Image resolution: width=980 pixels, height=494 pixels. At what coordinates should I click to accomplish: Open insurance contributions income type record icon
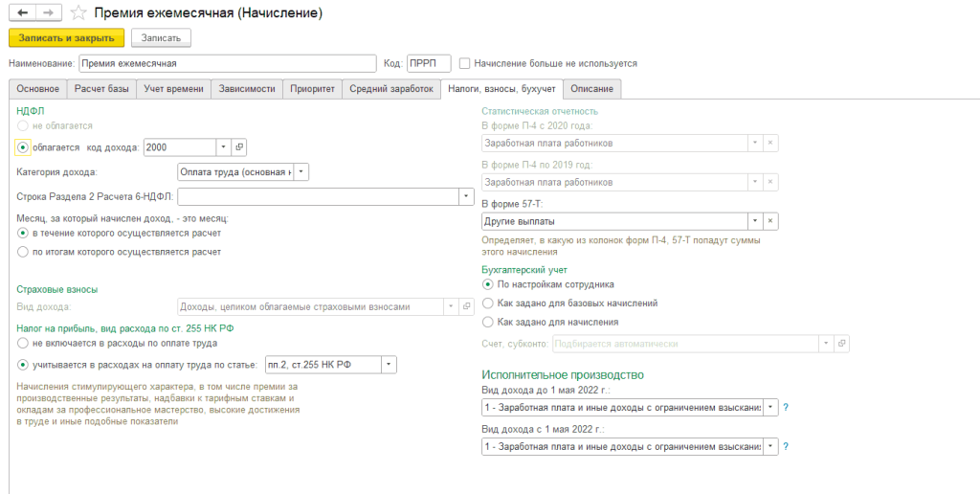tap(467, 307)
